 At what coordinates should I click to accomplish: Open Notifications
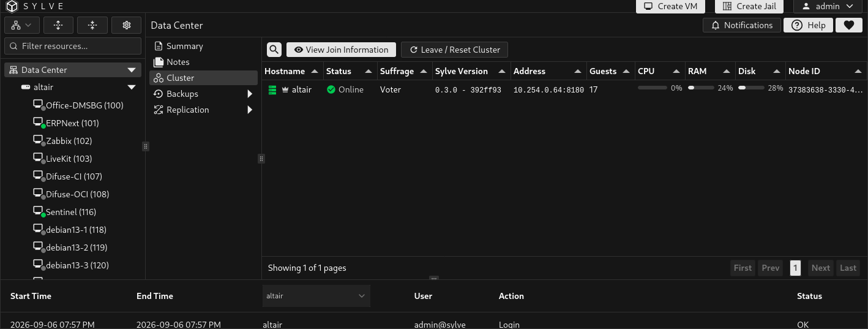pyautogui.click(x=742, y=25)
